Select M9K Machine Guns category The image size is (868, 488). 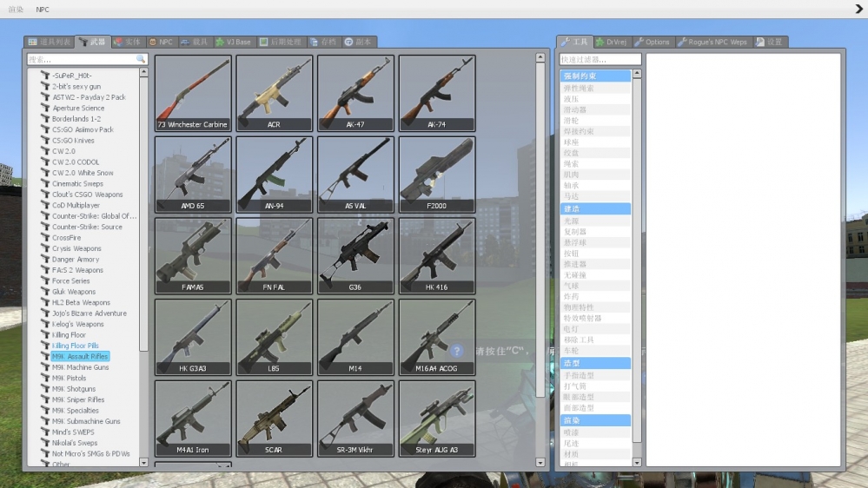80,367
